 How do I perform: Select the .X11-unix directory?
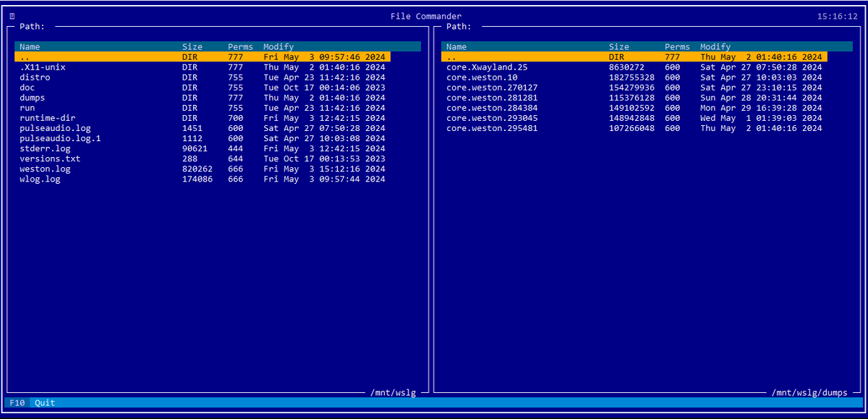pyautogui.click(x=203, y=67)
